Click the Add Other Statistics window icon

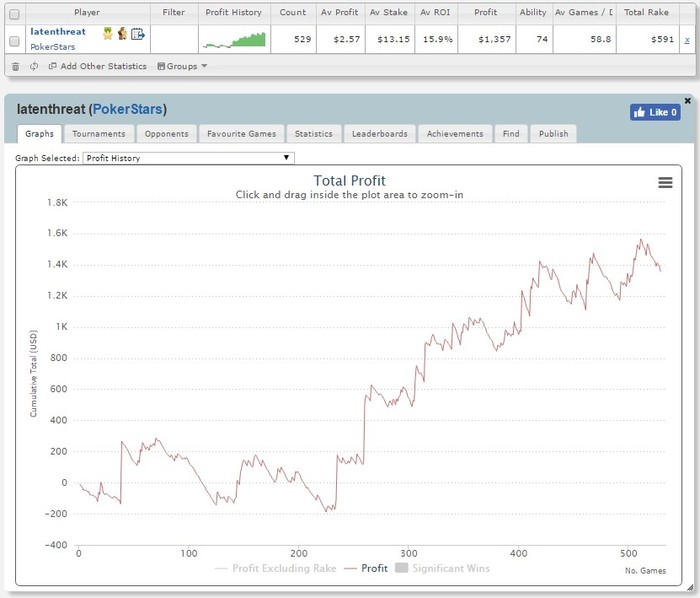point(52,66)
